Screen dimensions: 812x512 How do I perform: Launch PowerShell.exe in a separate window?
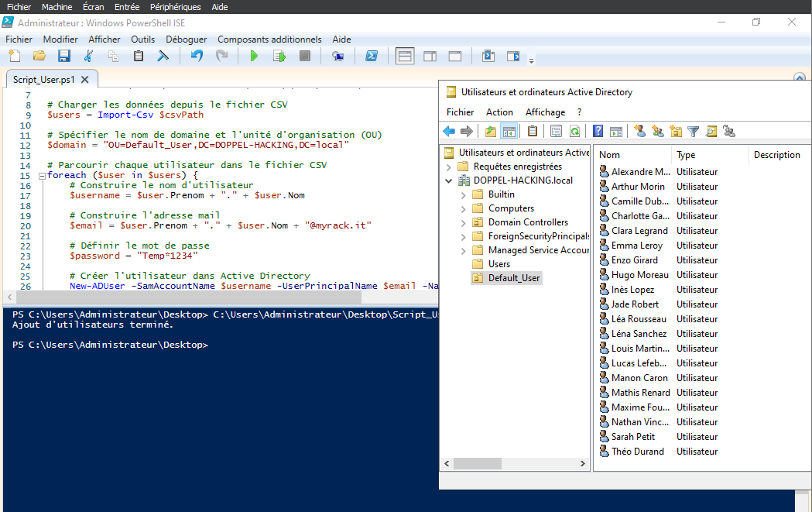(x=372, y=56)
